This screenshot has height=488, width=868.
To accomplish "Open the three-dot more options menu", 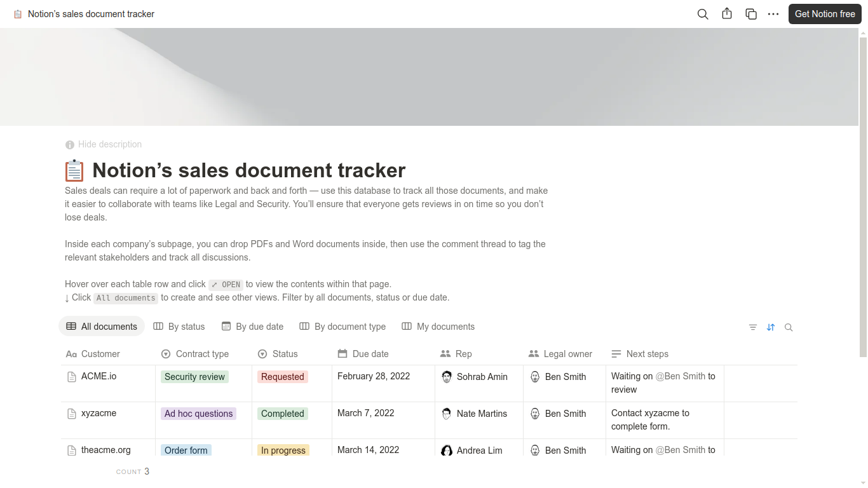I will coord(773,14).
